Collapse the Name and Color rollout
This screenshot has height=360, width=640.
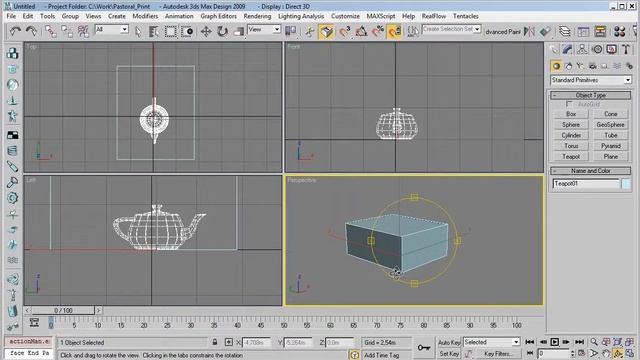click(590, 171)
